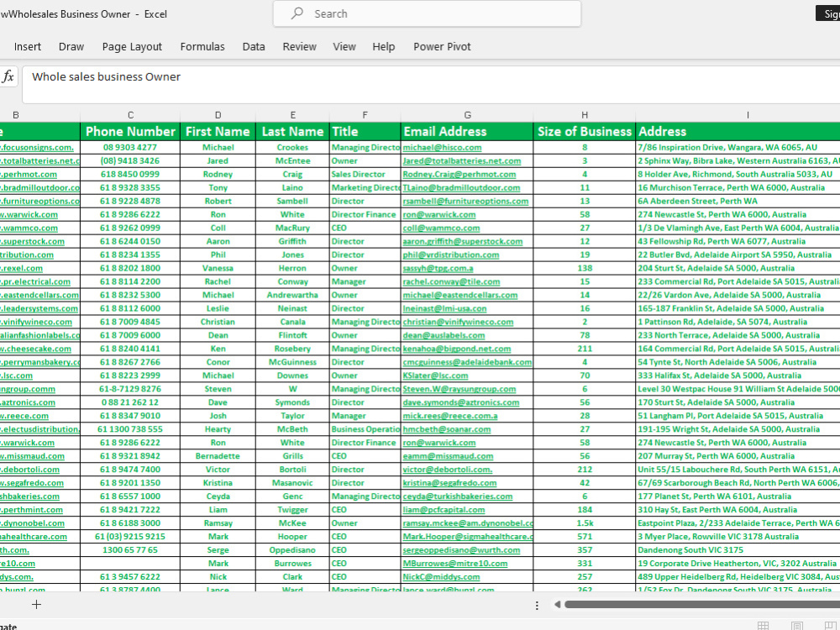
Task: Select address 6A Aberdeen Street, Perth WA
Action: (738, 201)
